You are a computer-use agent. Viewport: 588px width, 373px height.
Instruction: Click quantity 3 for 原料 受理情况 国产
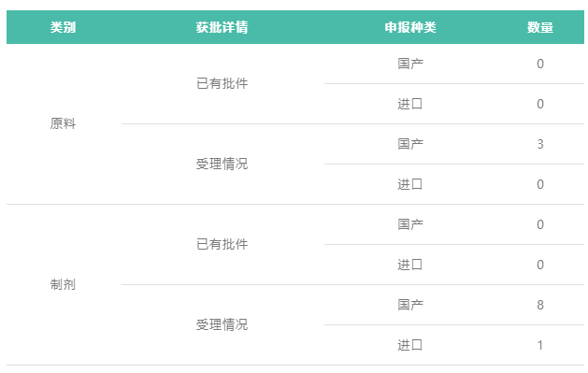tap(540, 144)
